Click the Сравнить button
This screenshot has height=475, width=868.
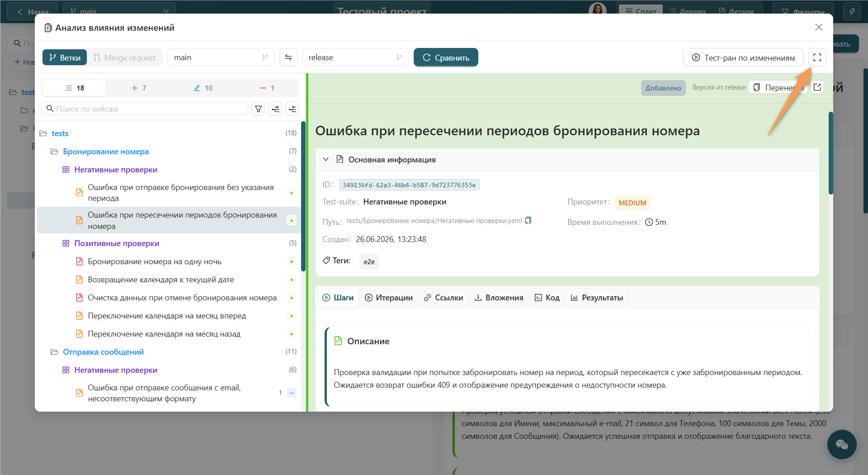[x=446, y=57]
